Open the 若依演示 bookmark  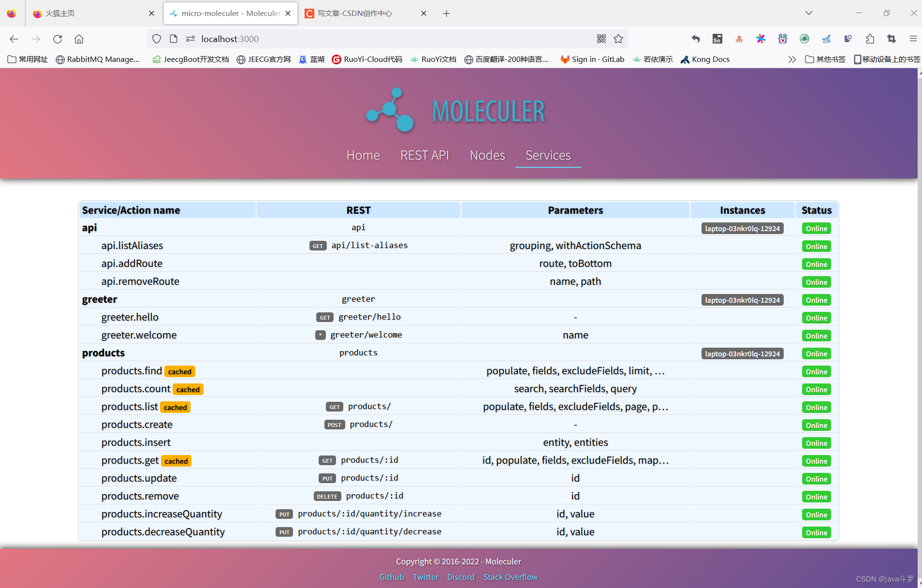pos(652,59)
